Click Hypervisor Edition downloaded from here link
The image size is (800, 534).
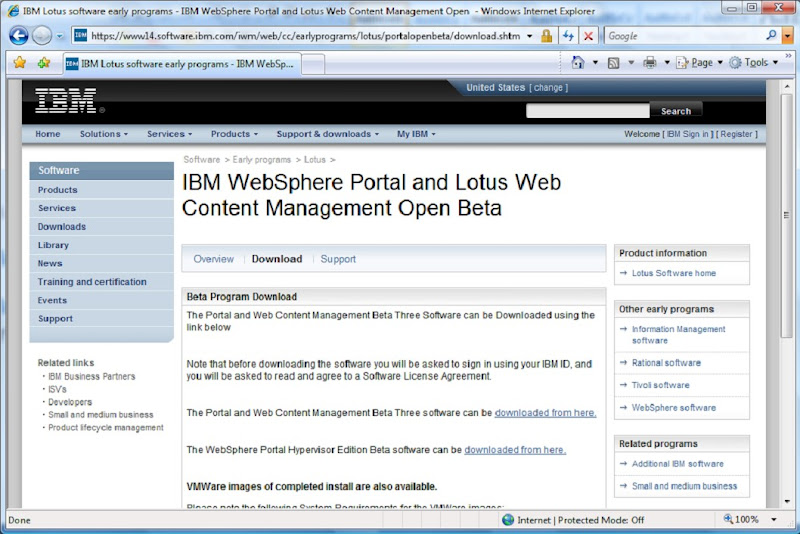click(515, 450)
